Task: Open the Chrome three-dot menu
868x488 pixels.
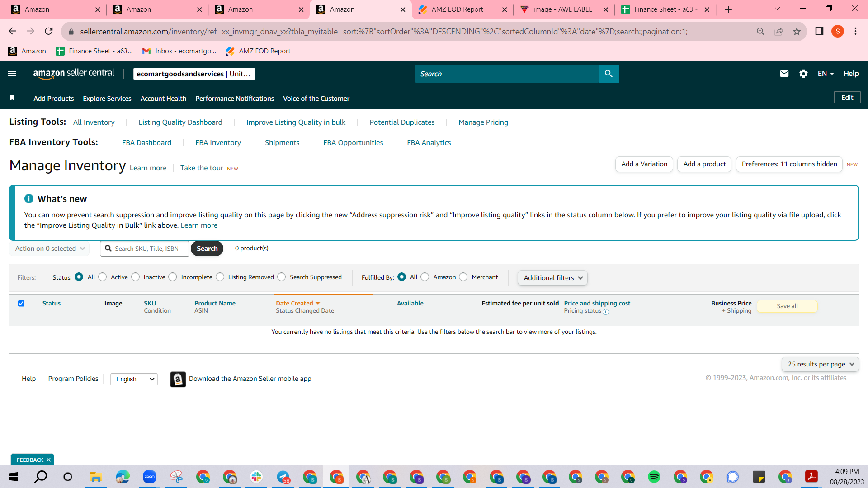Action: pyautogui.click(x=855, y=31)
